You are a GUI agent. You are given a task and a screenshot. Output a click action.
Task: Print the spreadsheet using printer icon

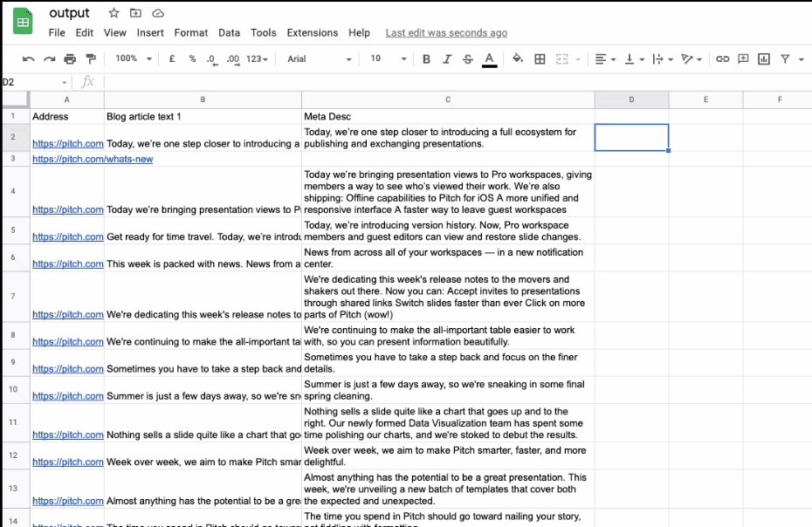click(x=70, y=59)
